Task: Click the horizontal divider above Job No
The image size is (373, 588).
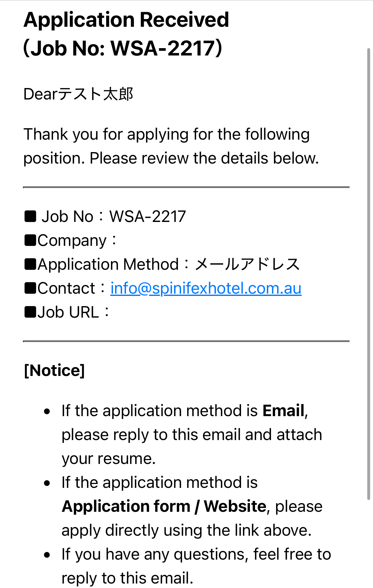Action: click(186, 187)
